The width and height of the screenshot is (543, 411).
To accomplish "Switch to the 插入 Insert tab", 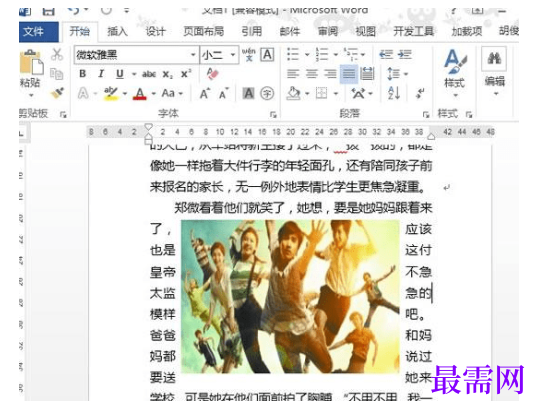I will [117, 32].
